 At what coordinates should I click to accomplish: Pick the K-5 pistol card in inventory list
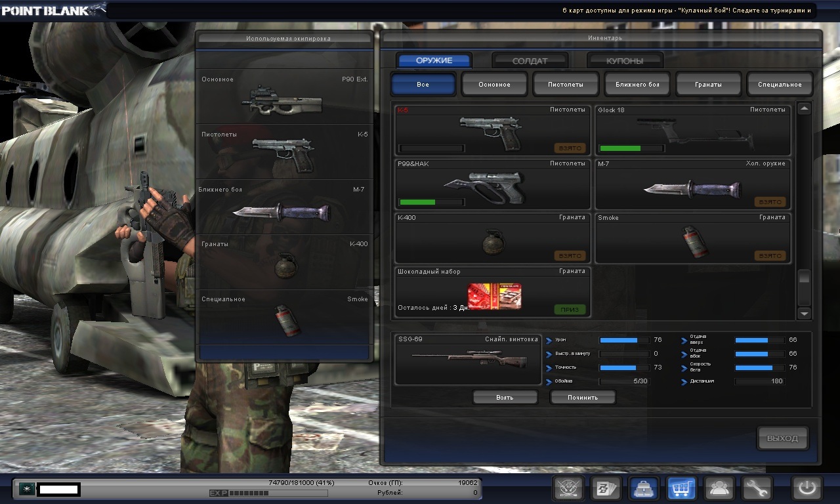(x=492, y=130)
